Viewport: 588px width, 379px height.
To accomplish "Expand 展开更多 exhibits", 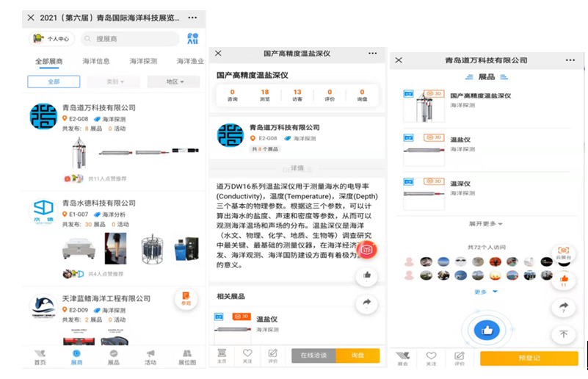I will point(485,223).
